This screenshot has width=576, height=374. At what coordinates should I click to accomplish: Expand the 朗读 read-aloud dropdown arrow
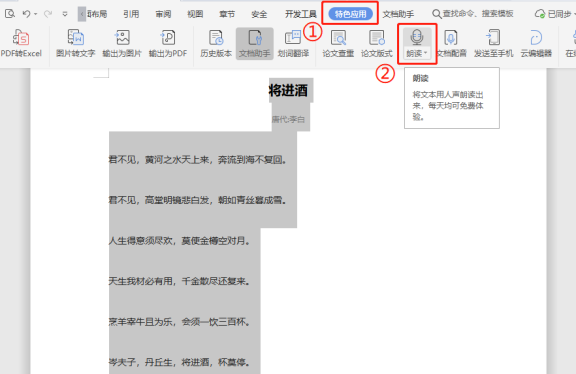point(425,53)
